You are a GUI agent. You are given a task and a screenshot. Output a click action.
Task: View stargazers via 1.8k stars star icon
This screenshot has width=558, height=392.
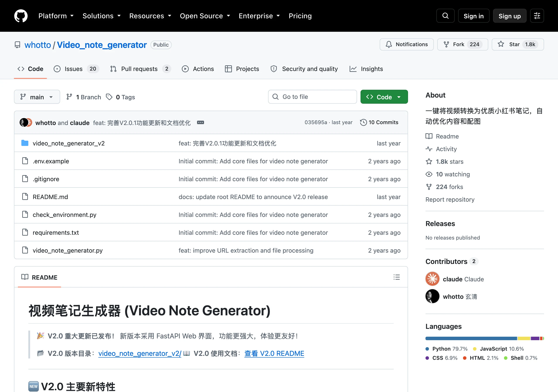pos(429,162)
